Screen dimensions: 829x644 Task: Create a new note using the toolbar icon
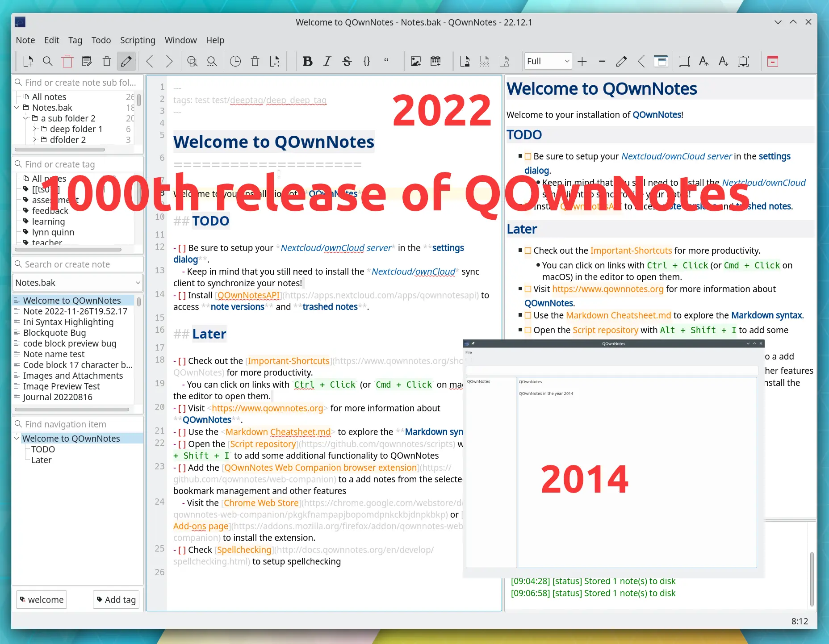pos(28,61)
